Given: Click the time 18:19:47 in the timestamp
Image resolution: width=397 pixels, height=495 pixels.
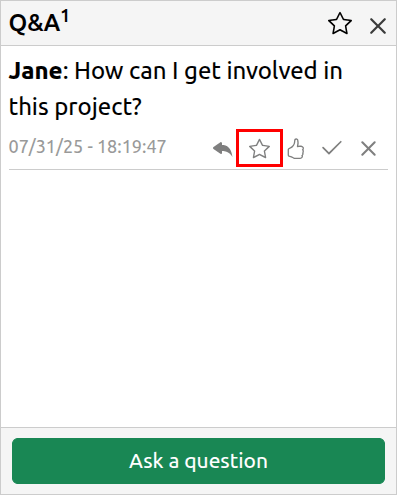Looking at the screenshot, I should coord(132,147).
